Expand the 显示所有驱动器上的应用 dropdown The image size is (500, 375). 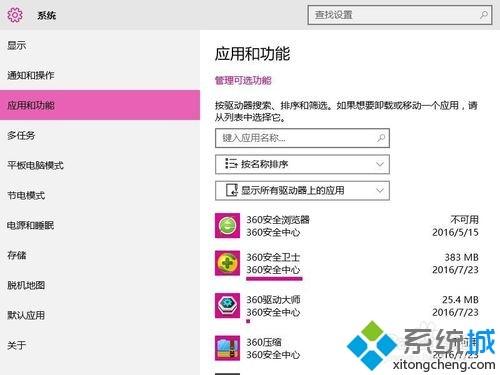(302, 190)
